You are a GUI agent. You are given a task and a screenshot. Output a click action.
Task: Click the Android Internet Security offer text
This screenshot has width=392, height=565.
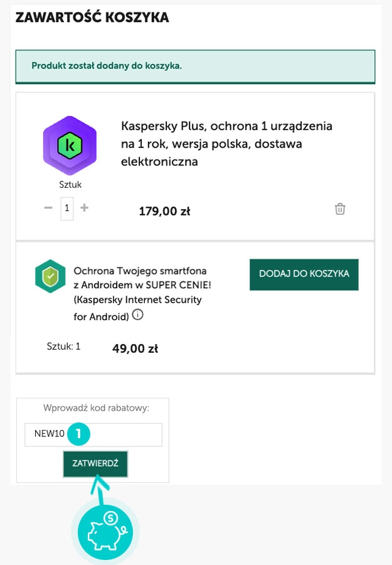138,293
